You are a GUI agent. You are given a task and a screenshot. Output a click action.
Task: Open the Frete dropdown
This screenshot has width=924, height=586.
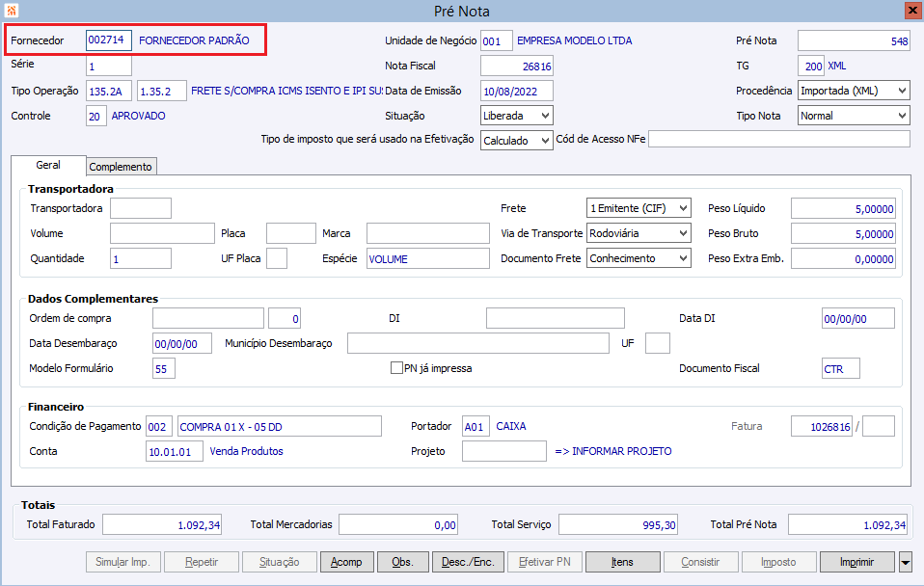pyautogui.click(x=639, y=208)
